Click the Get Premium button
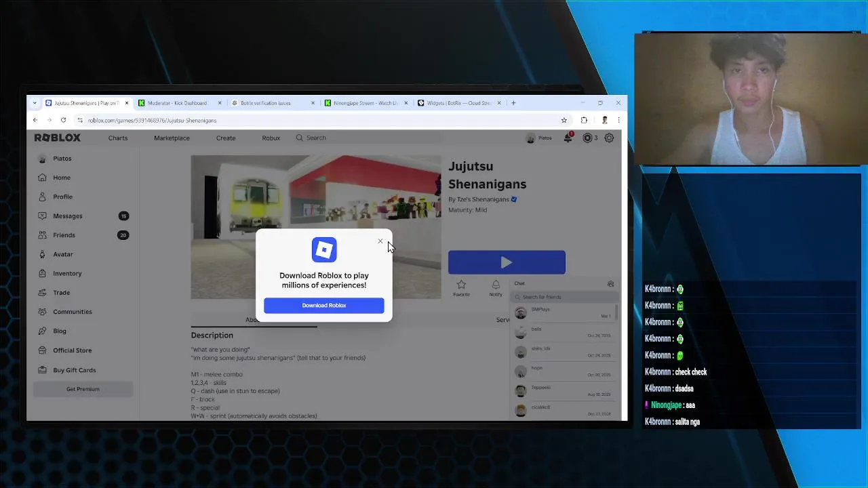This screenshot has height=488, width=868. tap(83, 389)
